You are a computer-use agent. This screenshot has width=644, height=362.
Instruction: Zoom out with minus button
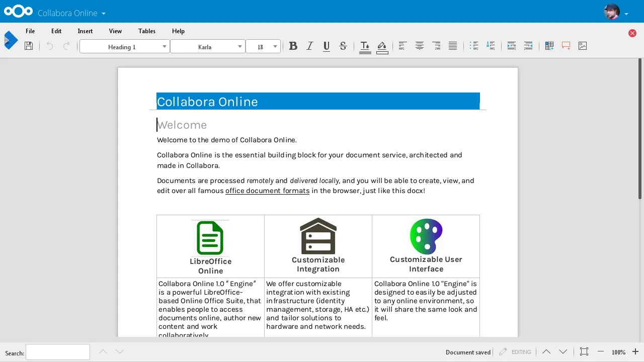601,352
